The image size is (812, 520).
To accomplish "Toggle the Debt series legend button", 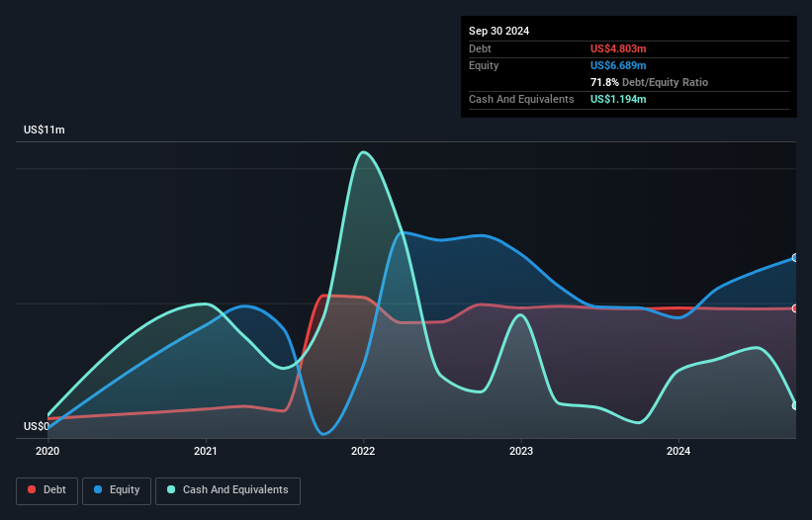I will click(x=47, y=490).
